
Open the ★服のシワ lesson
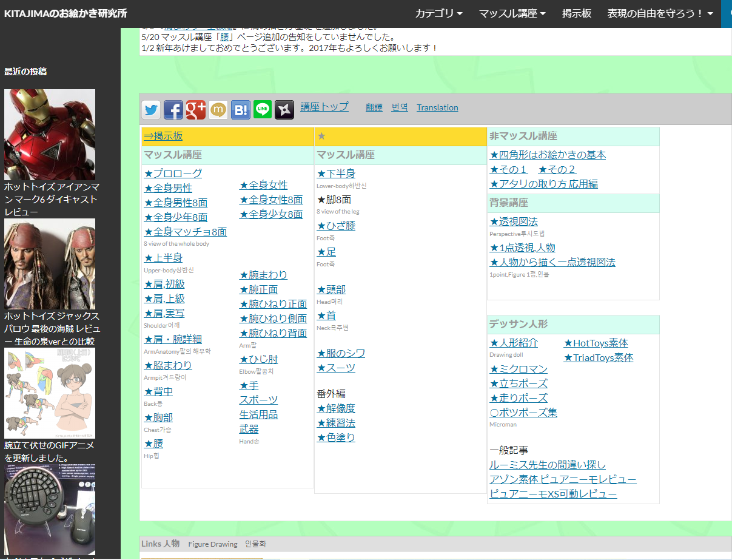341,353
